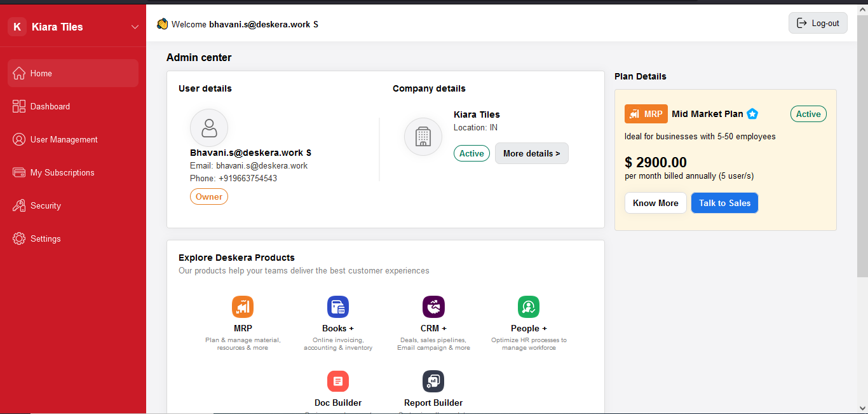Click the phone number +919663754543
868x414 pixels.
[248, 178]
